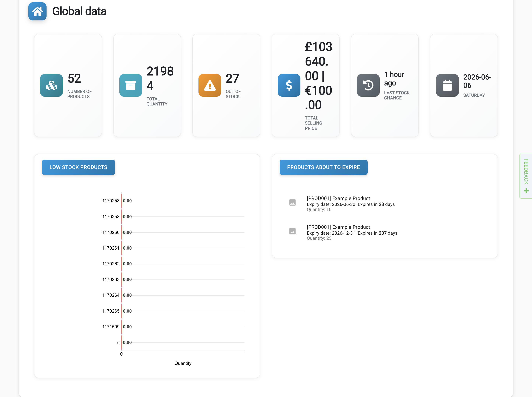Click the TOTAL SELLING PRICE label
The height and width of the screenshot is (397, 532).
(313, 123)
